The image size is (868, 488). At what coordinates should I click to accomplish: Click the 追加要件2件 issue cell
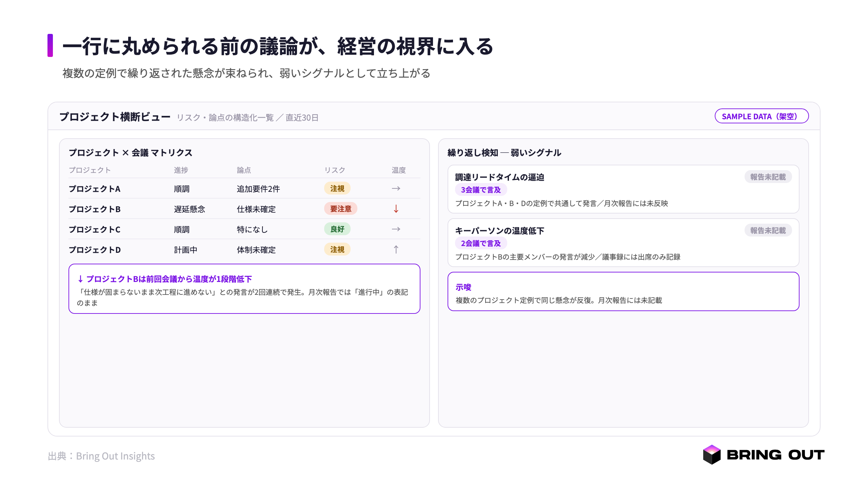(258, 189)
